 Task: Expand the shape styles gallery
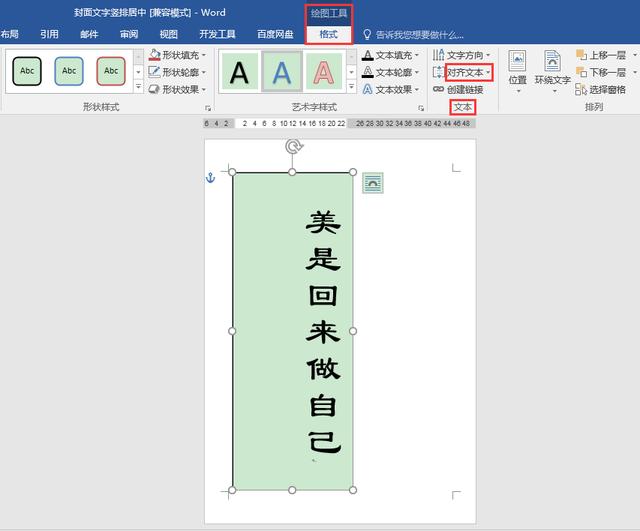click(138, 87)
